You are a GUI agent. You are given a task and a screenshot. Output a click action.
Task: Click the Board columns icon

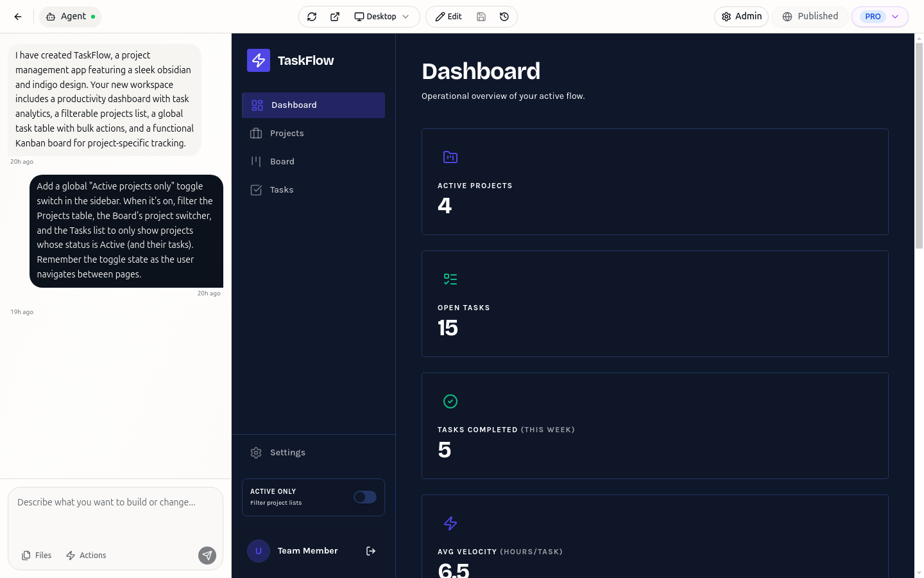coord(256,162)
